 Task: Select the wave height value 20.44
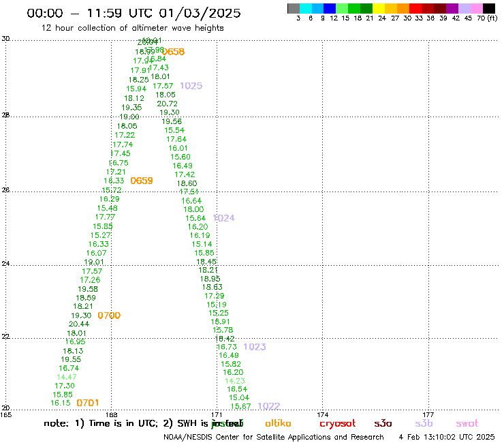79,324
